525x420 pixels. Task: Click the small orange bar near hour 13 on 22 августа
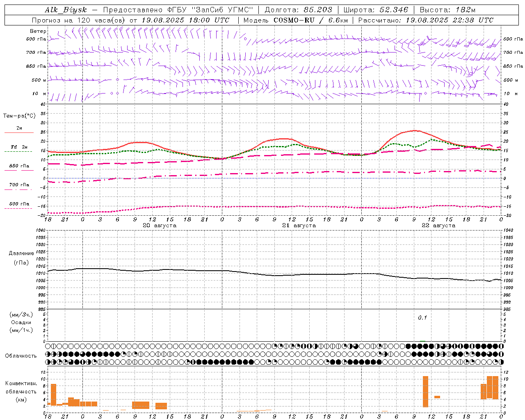tap(437, 397)
